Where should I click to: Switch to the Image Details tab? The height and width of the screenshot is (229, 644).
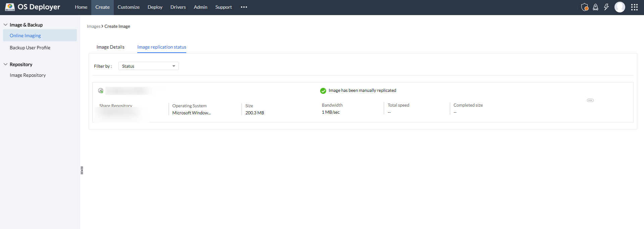click(110, 47)
